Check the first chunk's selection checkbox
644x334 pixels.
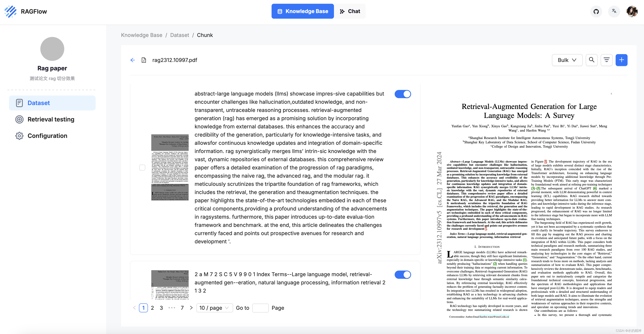(x=142, y=167)
